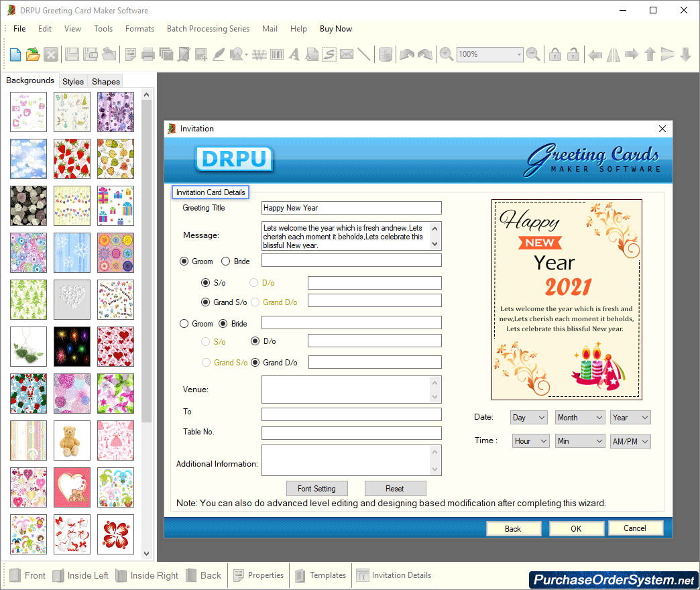Select the text 'A' tool icon
The height and width of the screenshot is (590, 700).
294,54
